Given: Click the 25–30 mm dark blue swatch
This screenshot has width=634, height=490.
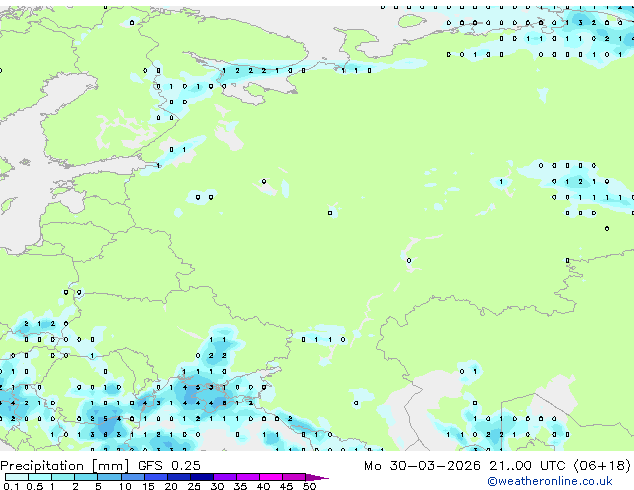Looking at the screenshot, I should (202, 477).
